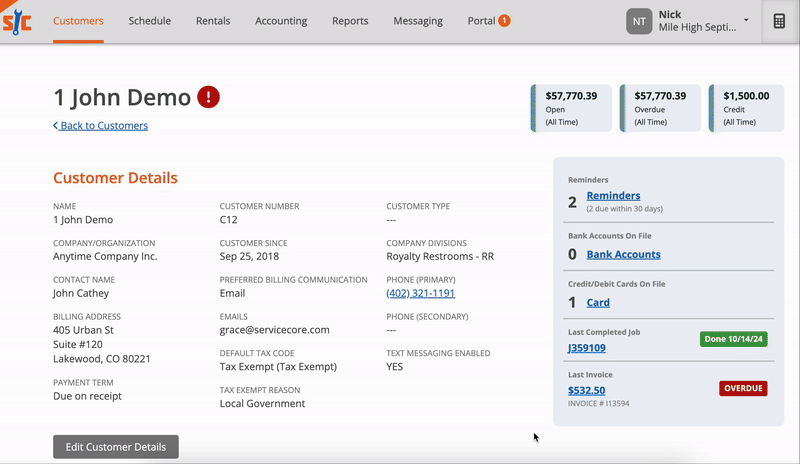Image resolution: width=800 pixels, height=464 pixels.
Task: Open the Card link
Action: pos(598,302)
